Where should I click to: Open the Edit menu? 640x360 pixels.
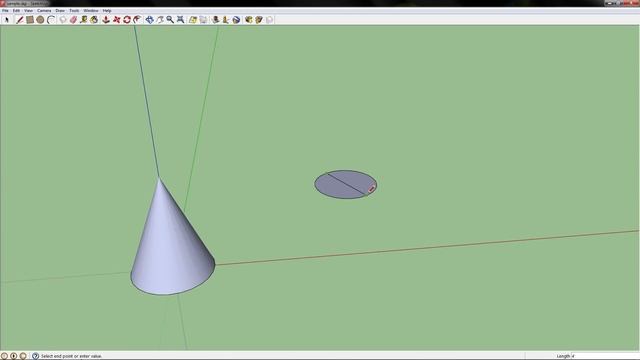[16, 11]
